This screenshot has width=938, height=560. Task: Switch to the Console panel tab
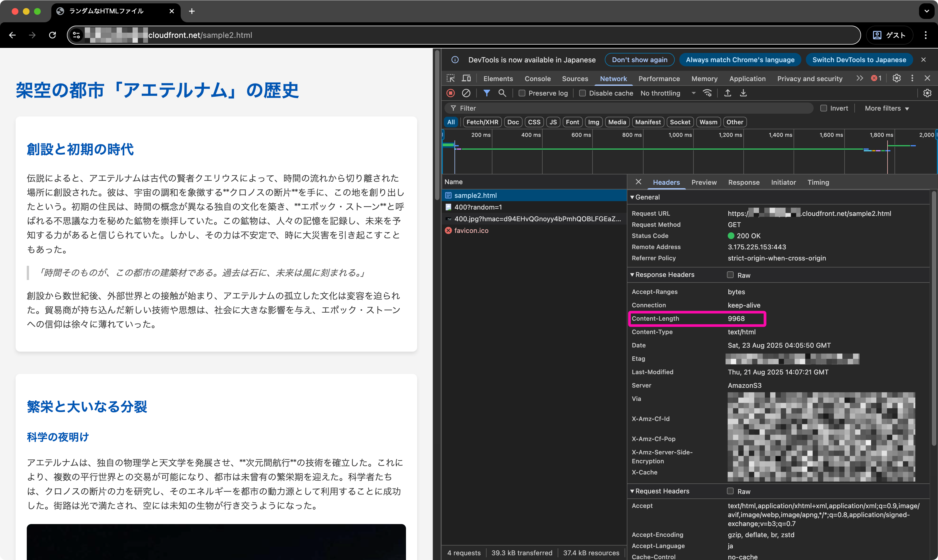(537, 79)
